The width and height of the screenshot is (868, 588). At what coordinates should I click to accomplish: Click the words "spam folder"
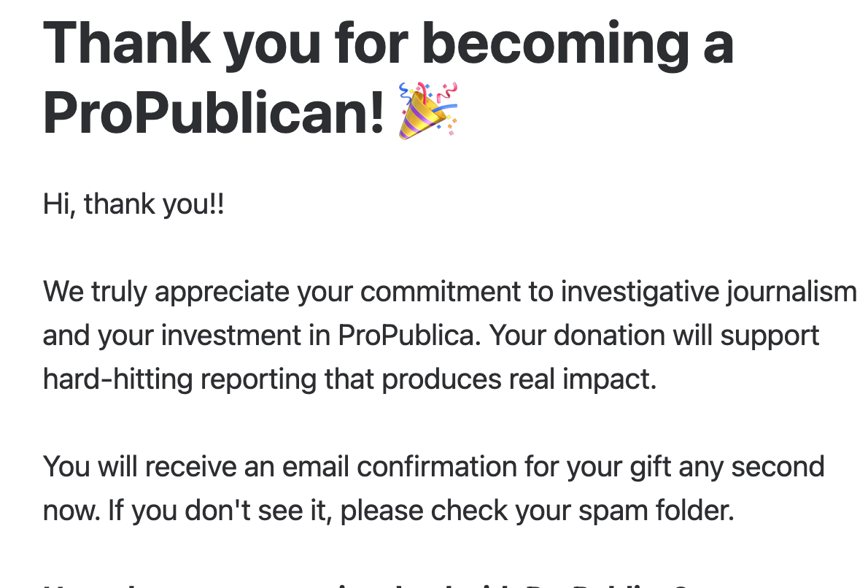tap(656, 511)
